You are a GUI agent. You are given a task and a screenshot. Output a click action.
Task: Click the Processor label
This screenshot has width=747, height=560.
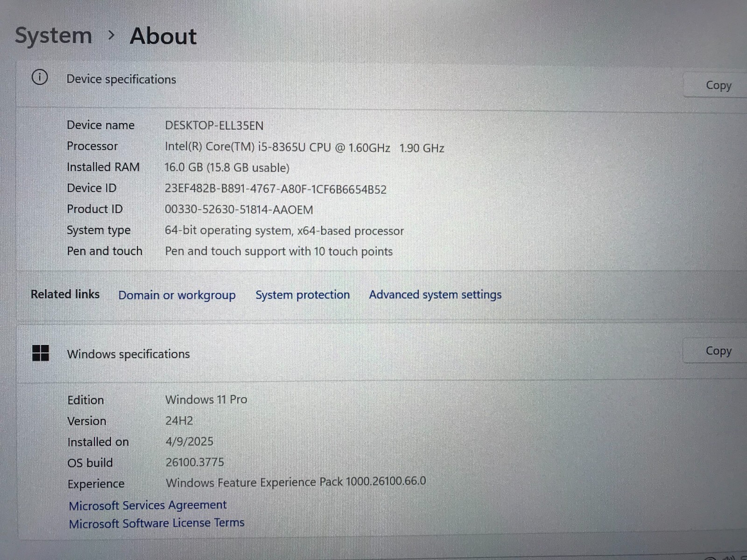pos(92,146)
